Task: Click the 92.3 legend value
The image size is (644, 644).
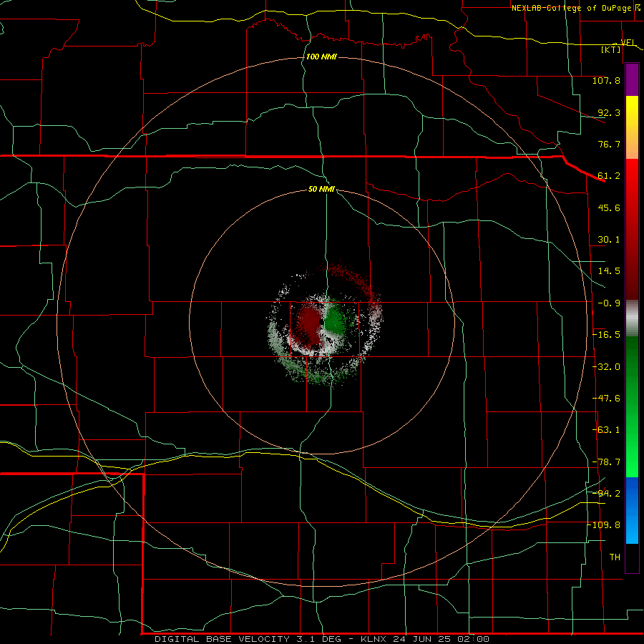Action: (609, 112)
